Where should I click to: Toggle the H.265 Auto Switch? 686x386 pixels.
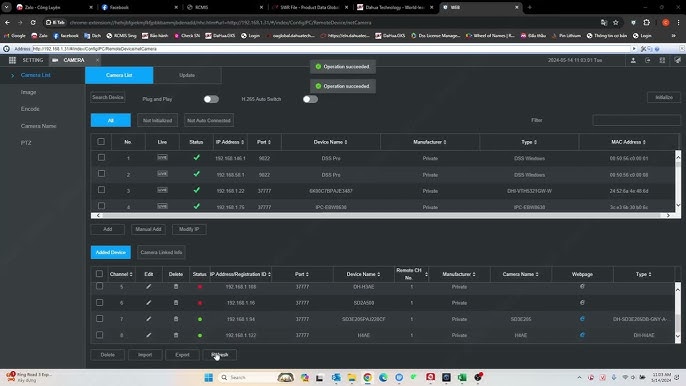tap(310, 99)
